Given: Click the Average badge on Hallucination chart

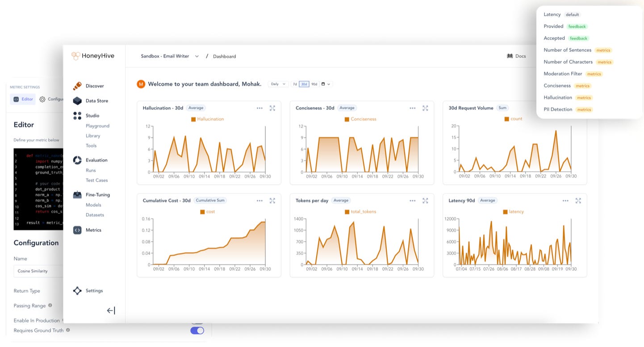Looking at the screenshot, I should tap(196, 108).
